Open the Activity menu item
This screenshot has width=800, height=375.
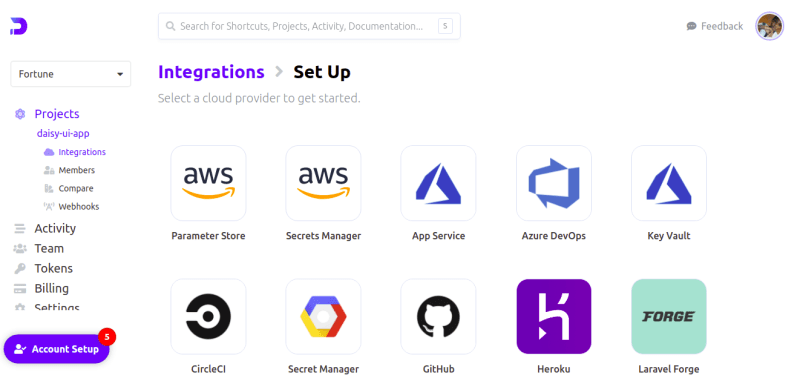pyautogui.click(x=55, y=229)
